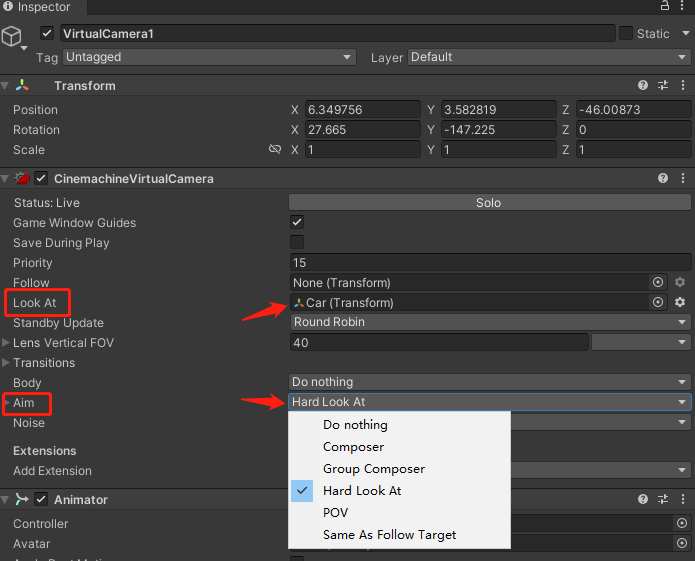Viewport: 695px width, 561px height.
Task: Click the Look At field Car (Transform)
Action: coord(469,302)
